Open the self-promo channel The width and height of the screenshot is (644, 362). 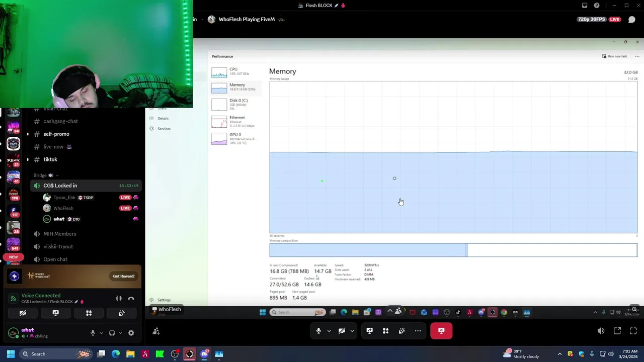coord(56,134)
